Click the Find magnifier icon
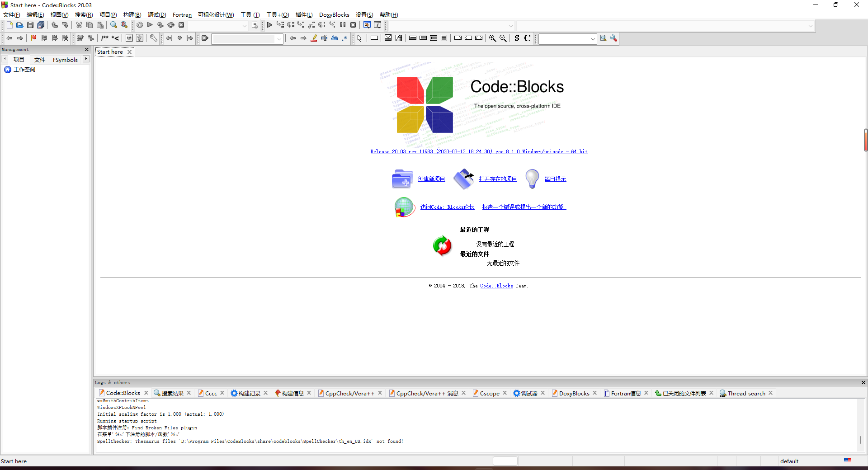Image resolution: width=868 pixels, height=470 pixels. pyautogui.click(x=113, y=25)
